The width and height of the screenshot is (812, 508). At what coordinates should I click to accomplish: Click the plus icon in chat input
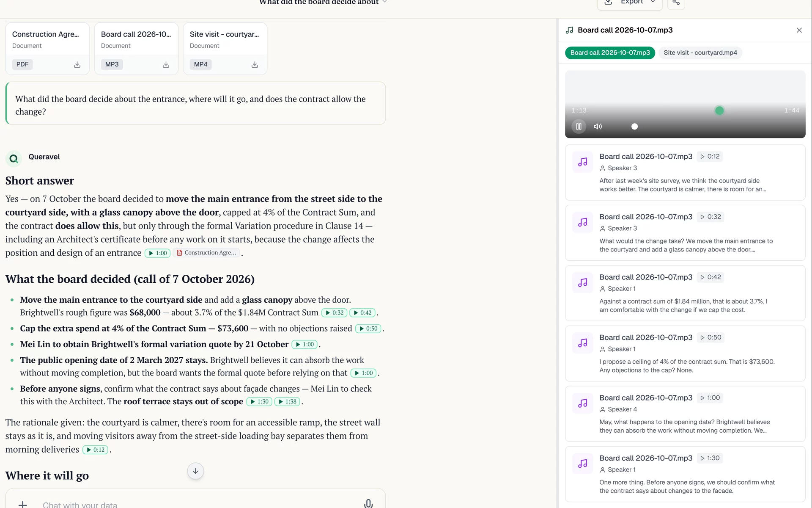(23, 504)
